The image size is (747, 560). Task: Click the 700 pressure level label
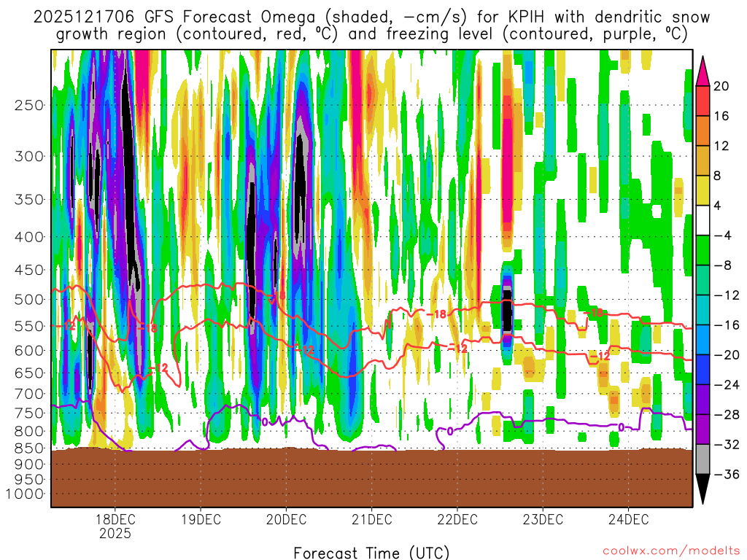pyautogui.click(x=29, y=394)
